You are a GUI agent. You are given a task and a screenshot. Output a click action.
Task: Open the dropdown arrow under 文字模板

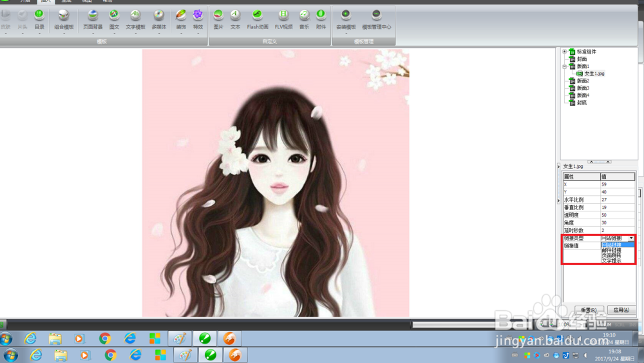pos(135,34)
